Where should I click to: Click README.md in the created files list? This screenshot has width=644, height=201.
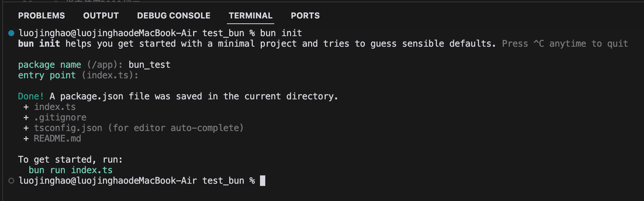[x=57, y=139]
